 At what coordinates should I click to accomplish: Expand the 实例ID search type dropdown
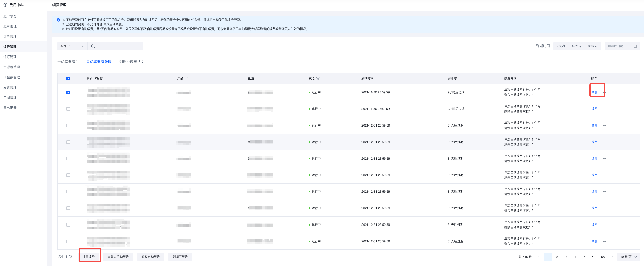tap(72, 46)
